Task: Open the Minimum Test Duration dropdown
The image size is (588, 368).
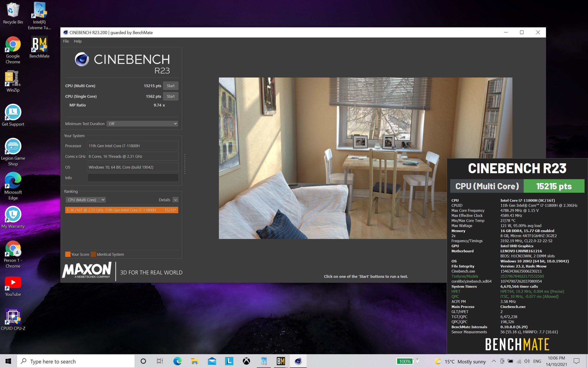Action: pyautogui.click(x=142, y=124)
